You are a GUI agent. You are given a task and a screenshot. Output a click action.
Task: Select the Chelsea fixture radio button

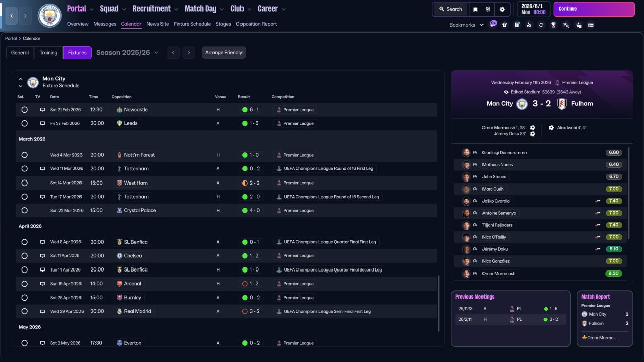pos(24,256)
